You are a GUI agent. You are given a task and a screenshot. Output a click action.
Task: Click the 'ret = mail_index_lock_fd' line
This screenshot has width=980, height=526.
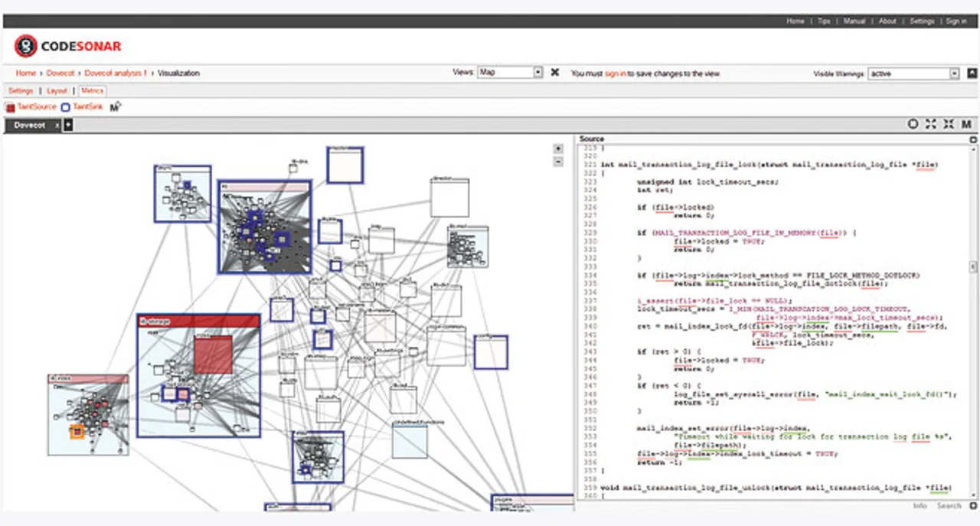(793, 326)
